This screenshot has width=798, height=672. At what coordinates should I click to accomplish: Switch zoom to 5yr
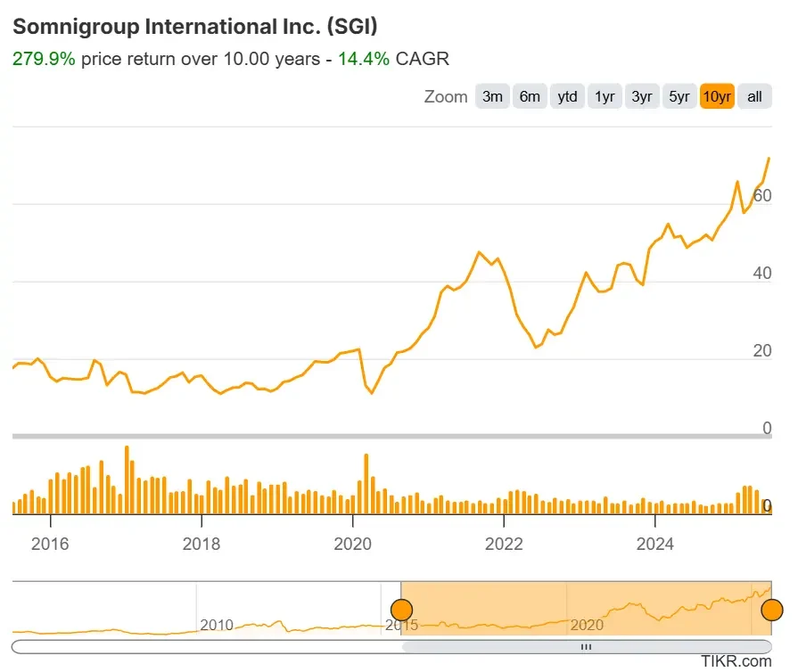click(x=679, y=96)
